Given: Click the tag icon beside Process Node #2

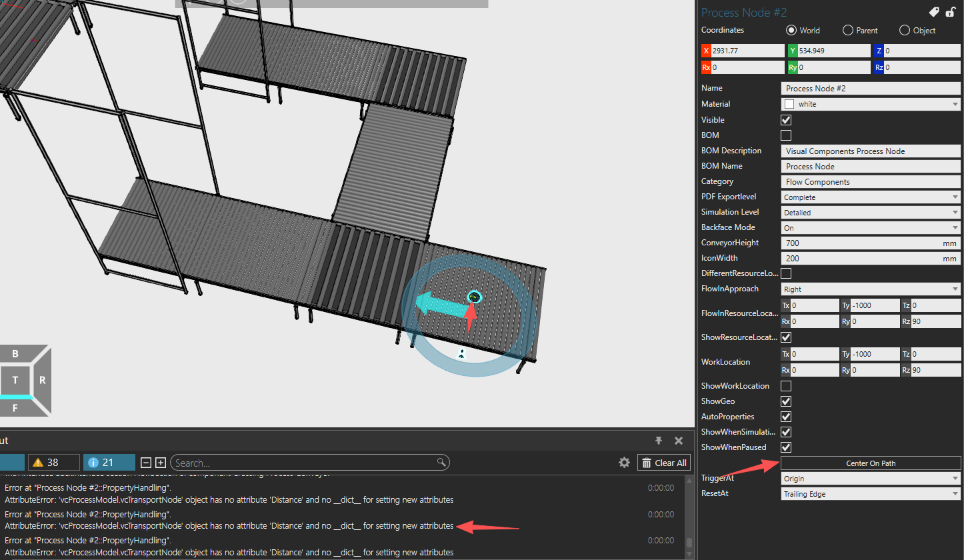Looking at the screenshot, I should point(934,12).
